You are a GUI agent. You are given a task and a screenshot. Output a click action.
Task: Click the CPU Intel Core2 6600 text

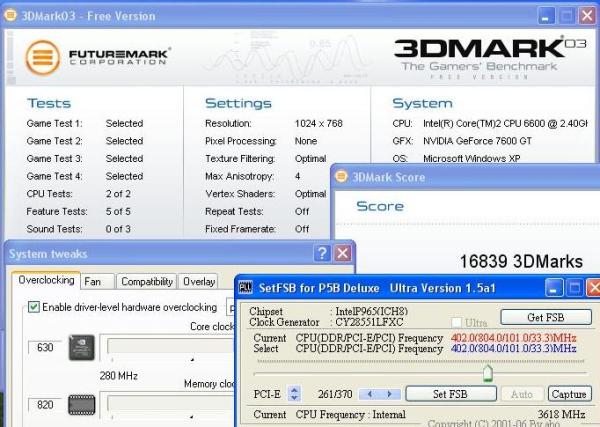(x=490, y=124)
